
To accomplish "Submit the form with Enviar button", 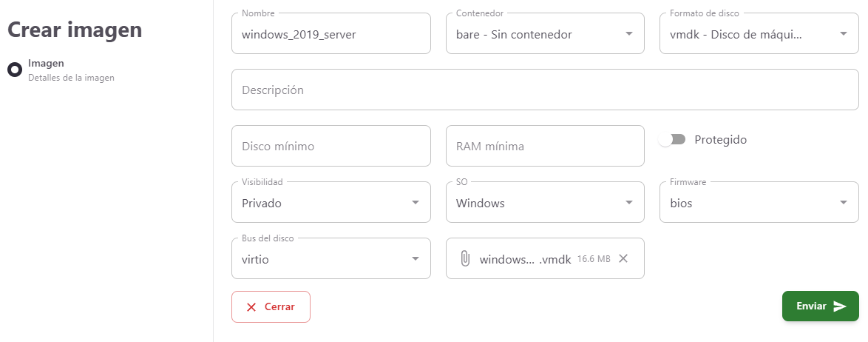I will click(x=821, y=306).
